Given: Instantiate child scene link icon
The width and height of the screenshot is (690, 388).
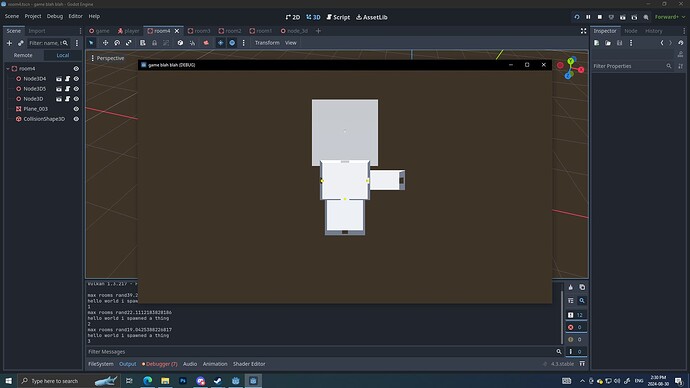Looking at the screenshot, I should pyautogui.click(x=21, y=43).
